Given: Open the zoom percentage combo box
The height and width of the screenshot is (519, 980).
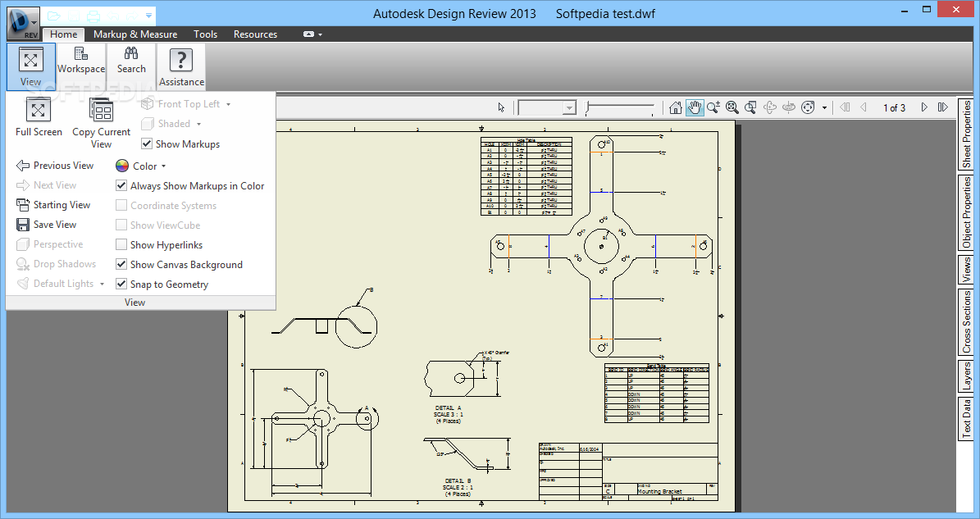Looking at the screenshot, I should click(x=568, y=108).
